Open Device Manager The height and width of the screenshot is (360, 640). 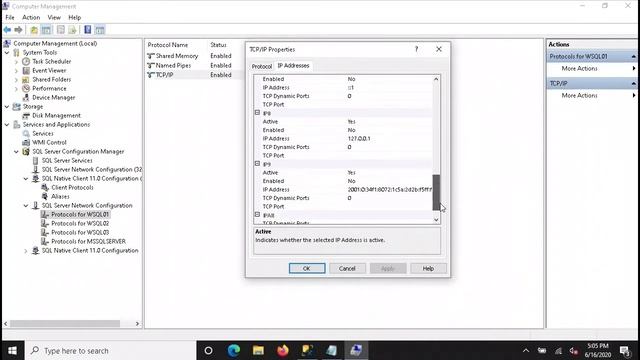coord(53,97)
